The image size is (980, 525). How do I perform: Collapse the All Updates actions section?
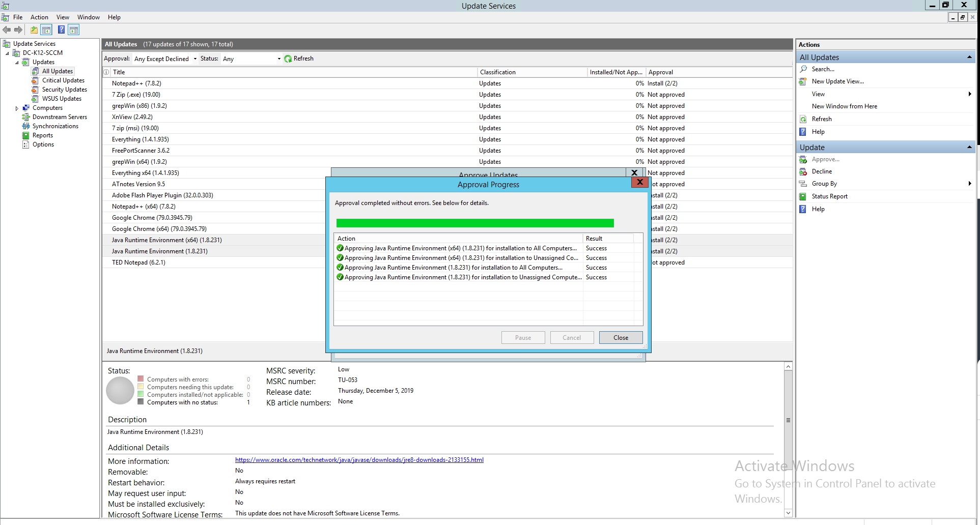tap(969, 57)
